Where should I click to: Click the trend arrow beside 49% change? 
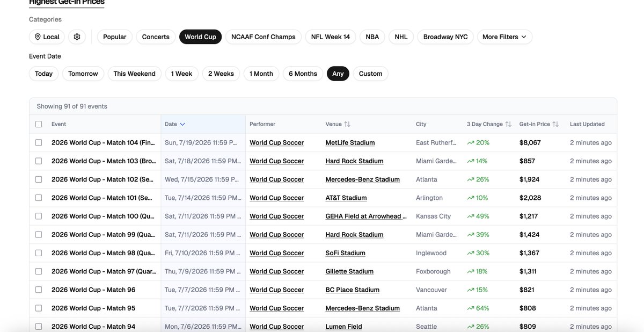[471, 216]
